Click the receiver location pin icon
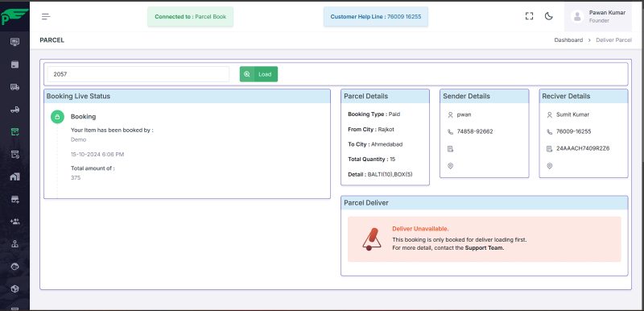Screen dimensions: 644x311 (550, 166)
